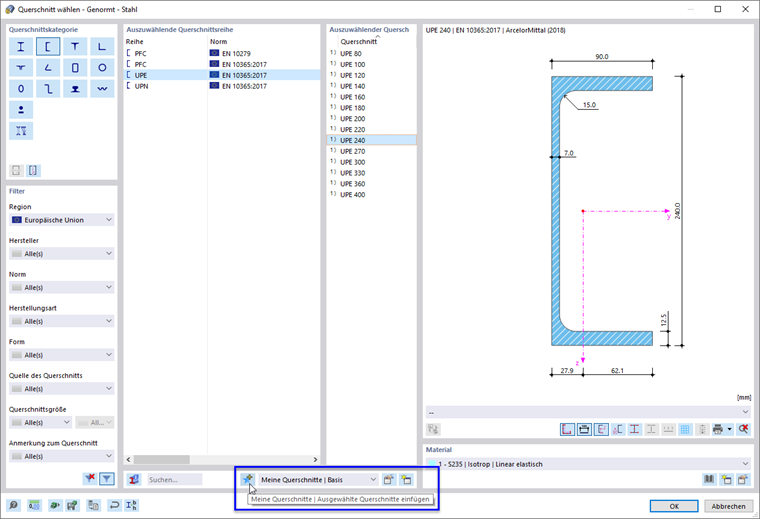Toggle the third highlighted preview toolbar button
The height and width of the screenshot is (519, 760).
pos(601,429)
